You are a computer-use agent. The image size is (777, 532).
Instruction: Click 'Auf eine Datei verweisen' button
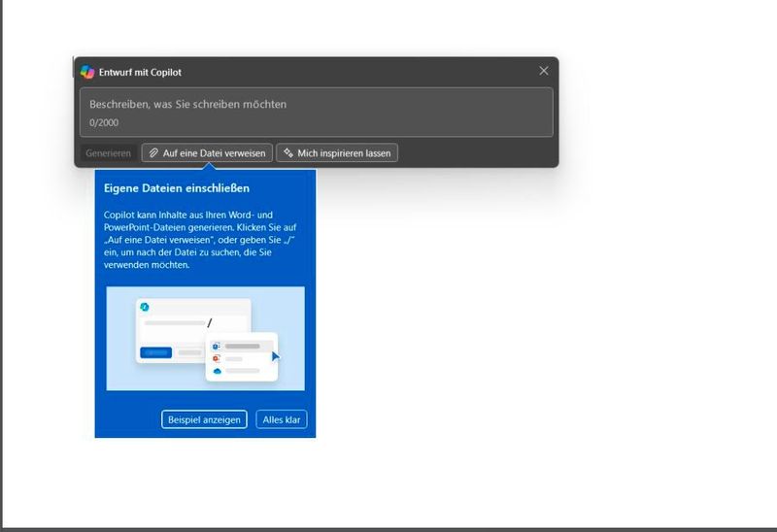[x=207, y=153]
